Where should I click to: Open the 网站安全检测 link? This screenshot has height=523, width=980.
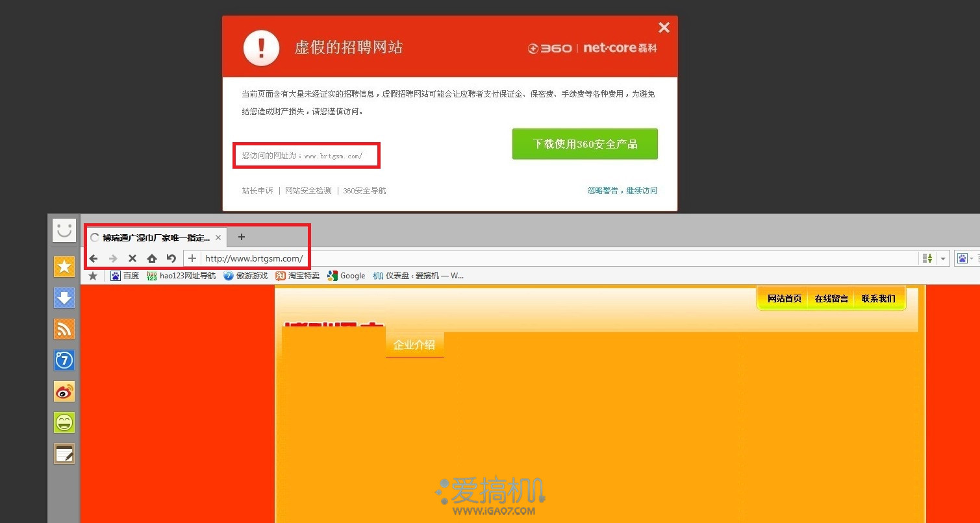point(308,191)
